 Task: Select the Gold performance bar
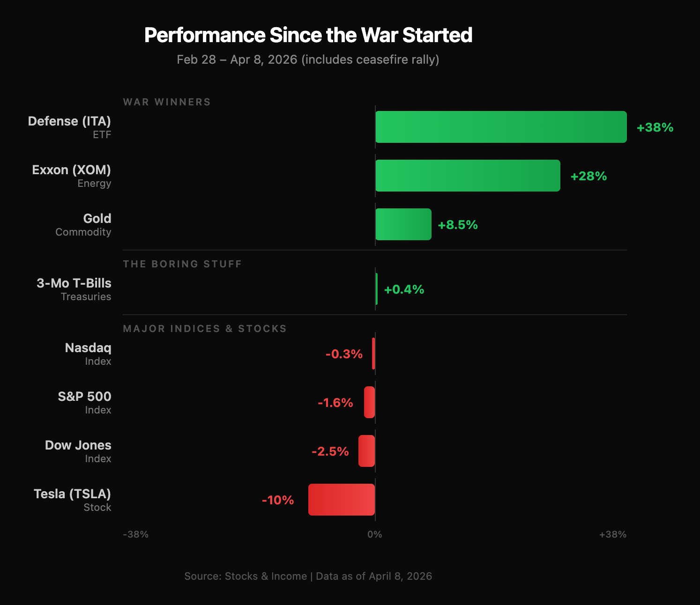tap(403, 224)
